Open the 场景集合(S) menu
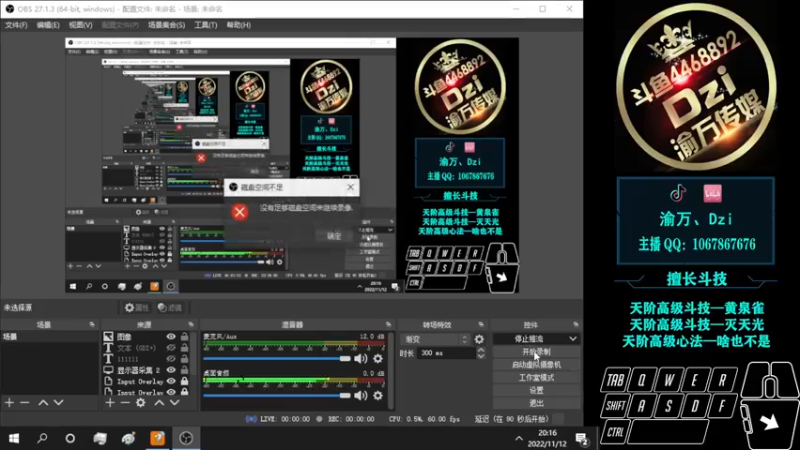Viewport: 800px width, 450px height. click(x=166, y=25)
